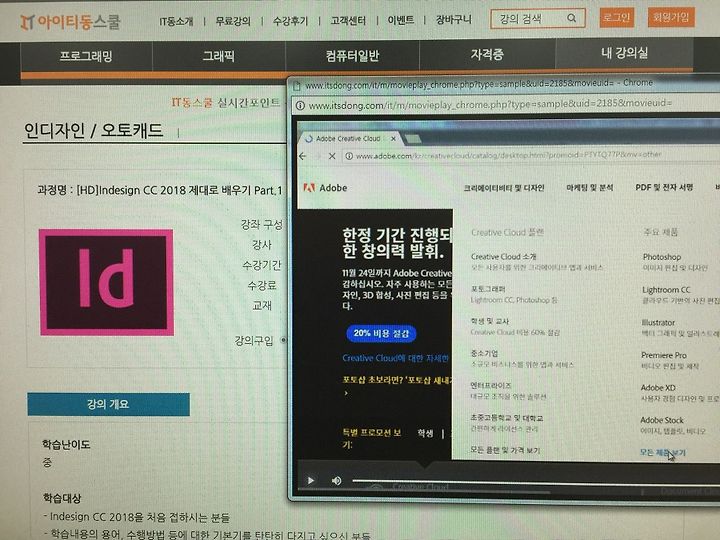The width and height of the screenshot is (720, 540).
Task: Select the 강의구입 radio button
Action: 283,340
